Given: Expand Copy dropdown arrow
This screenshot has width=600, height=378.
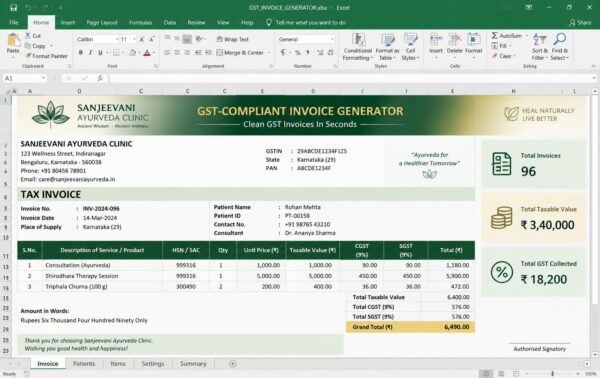Looking at the screenshot, I should click(x=52, y=46).
